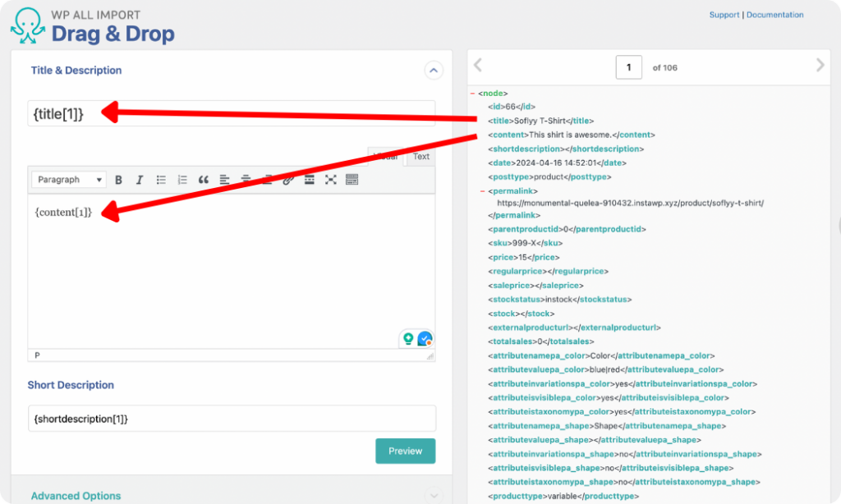Collapse the Title & Description section

point(434,71)
